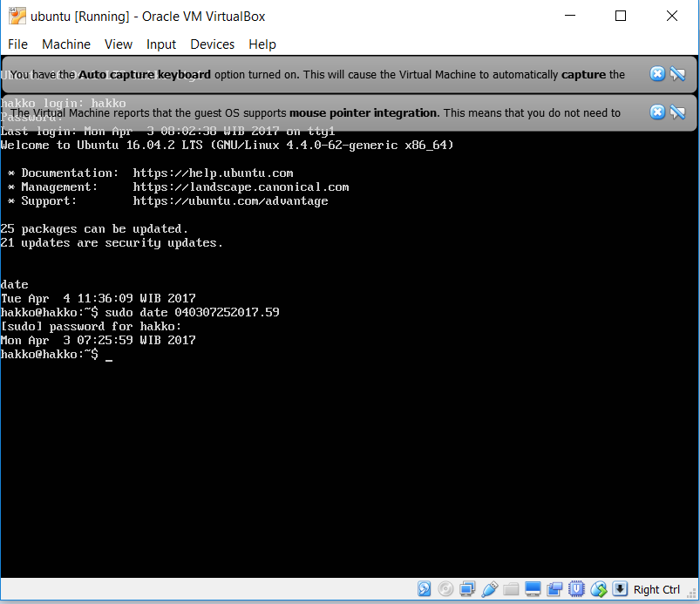Click the https://help.ubuntu.com documentation URL

point(213,173)
